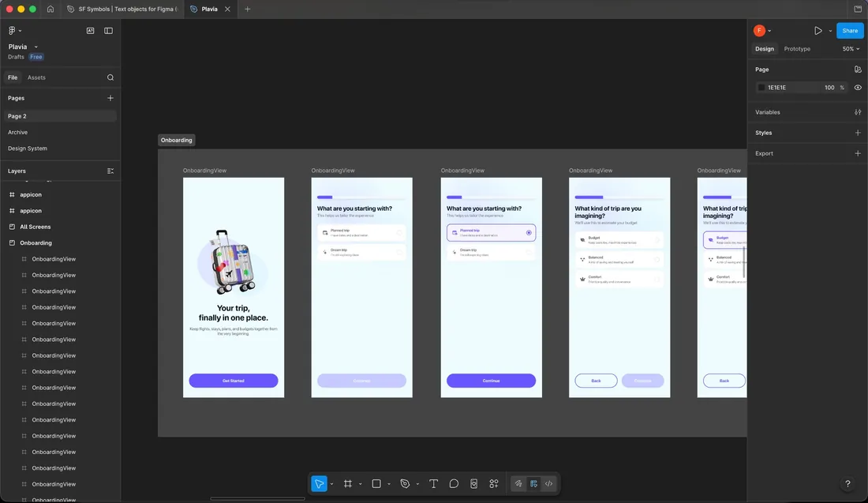Add a style with the Styles plus
Image resolution: width=868 pixels, height=503 pixels.
[858, 133]
